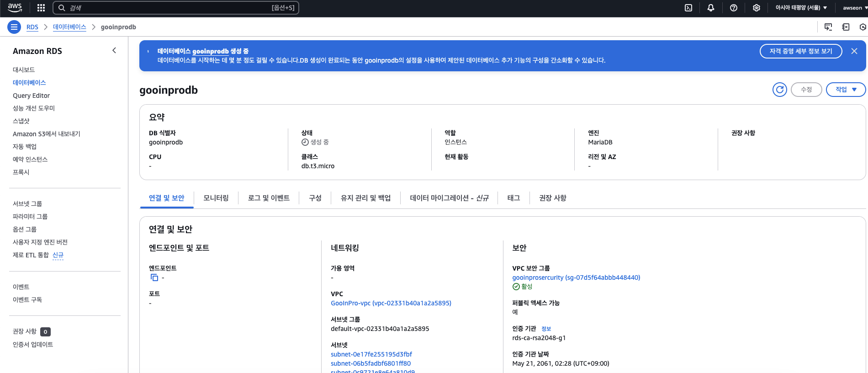Switch to 유지 관리 및 백업 tab

[x=366, y=198]
